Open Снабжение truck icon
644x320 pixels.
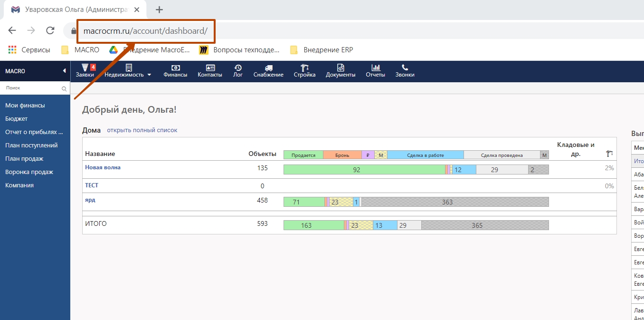tap(268, 68)
